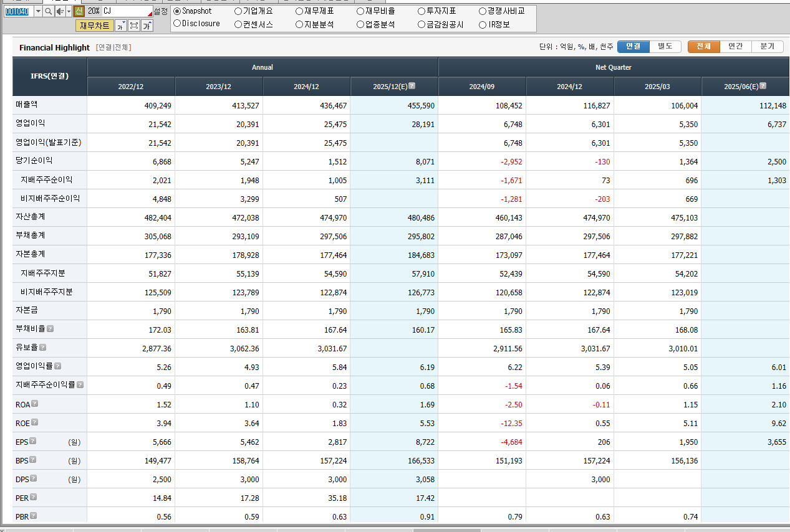Click help icon next to 2025/06(E)

(763, 86)
